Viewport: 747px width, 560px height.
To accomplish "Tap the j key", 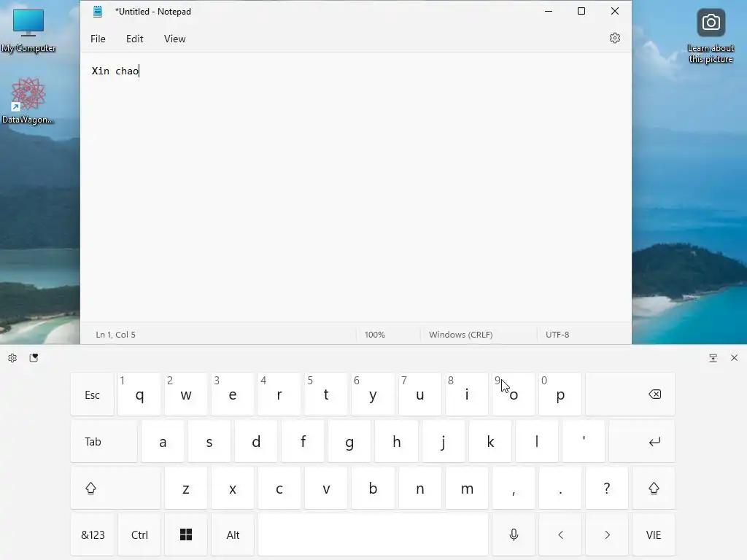I will [x=443, y=441].
